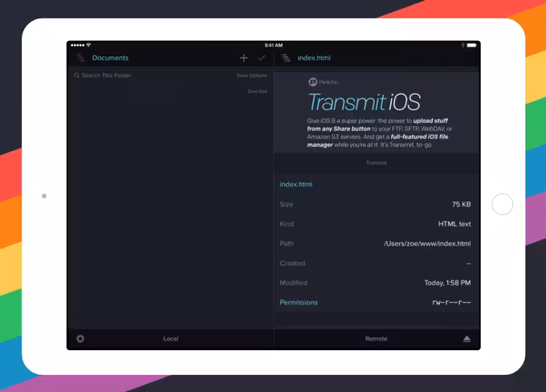Screen dimensions: 546x392
Task: Tap the magnifier icon in the search bar
Action: (x=76, y=76)
